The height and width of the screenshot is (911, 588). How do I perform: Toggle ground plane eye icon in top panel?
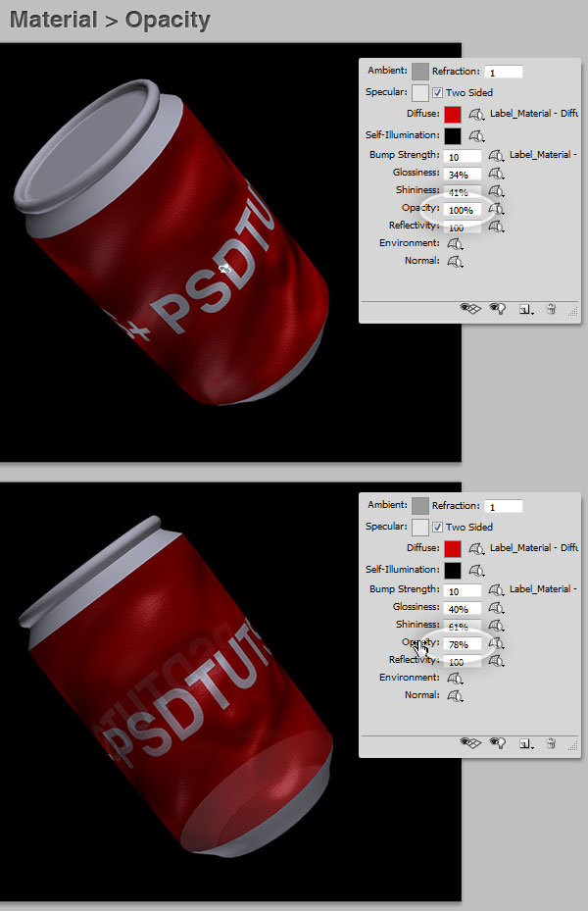pyautogui.click(x=470, y=309)
